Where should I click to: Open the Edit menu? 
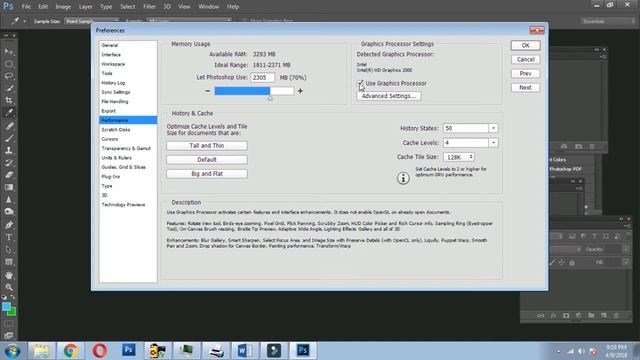pos(43,7)
